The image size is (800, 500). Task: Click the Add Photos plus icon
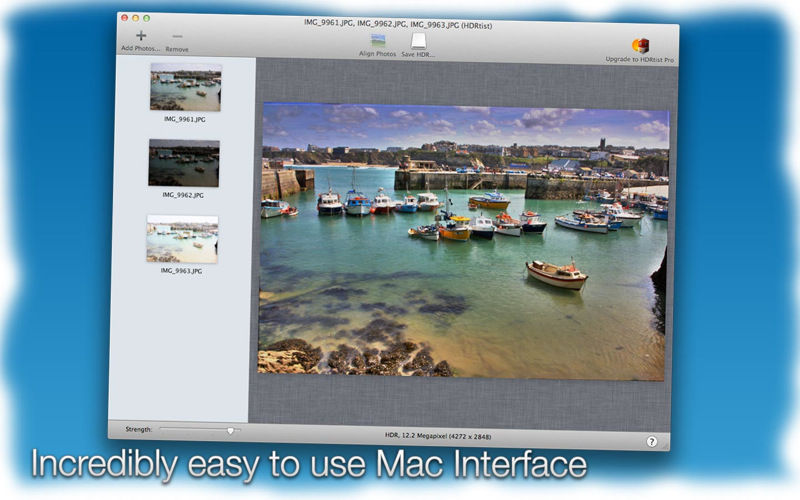141,35
